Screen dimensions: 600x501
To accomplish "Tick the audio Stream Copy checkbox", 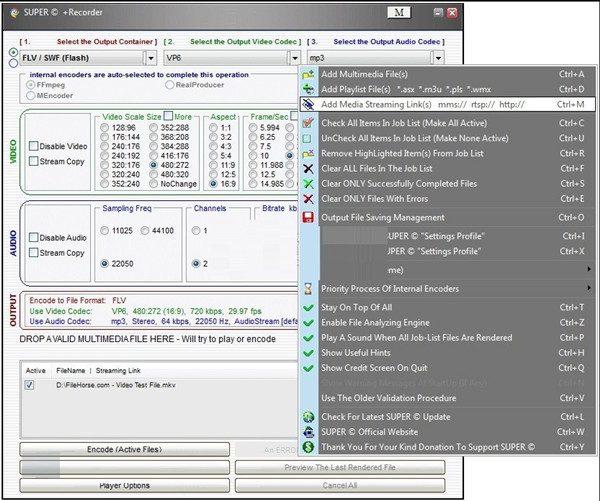I will [x=35, y=253].
